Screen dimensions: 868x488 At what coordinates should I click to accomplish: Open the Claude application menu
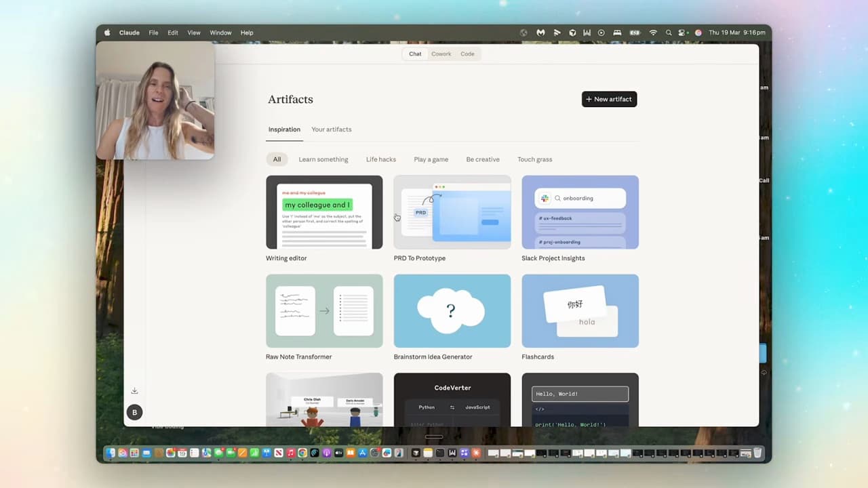coord(130,33)
